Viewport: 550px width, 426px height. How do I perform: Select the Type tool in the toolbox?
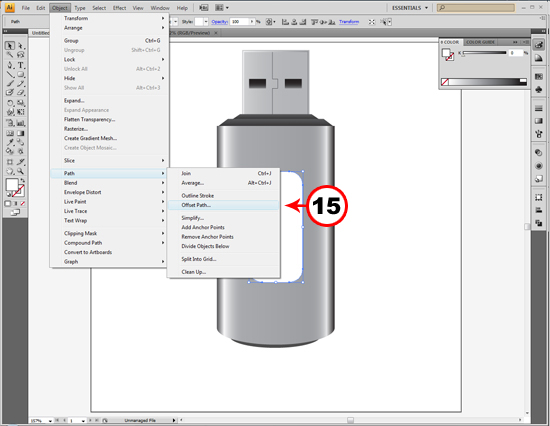(21, 65)
